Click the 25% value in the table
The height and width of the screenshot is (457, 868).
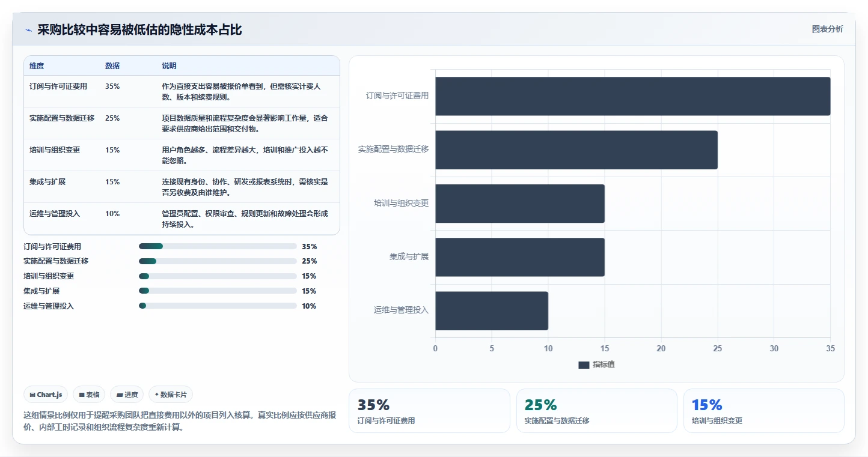pos(112,118)
